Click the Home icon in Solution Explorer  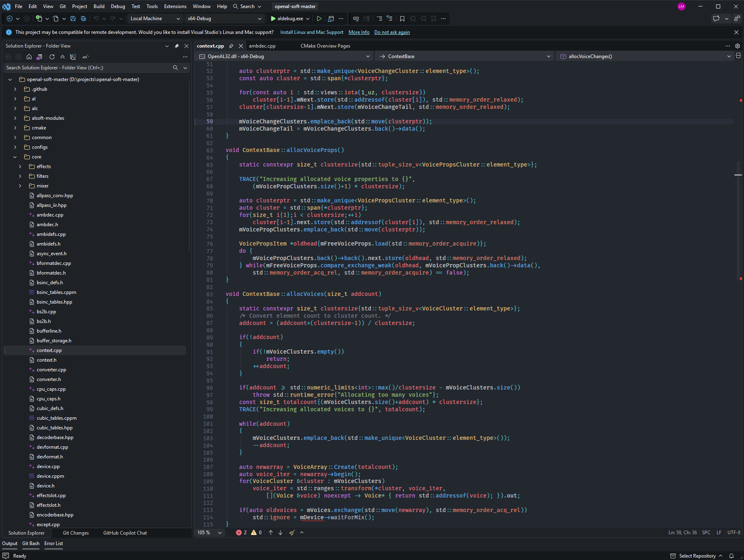point(29,57)
